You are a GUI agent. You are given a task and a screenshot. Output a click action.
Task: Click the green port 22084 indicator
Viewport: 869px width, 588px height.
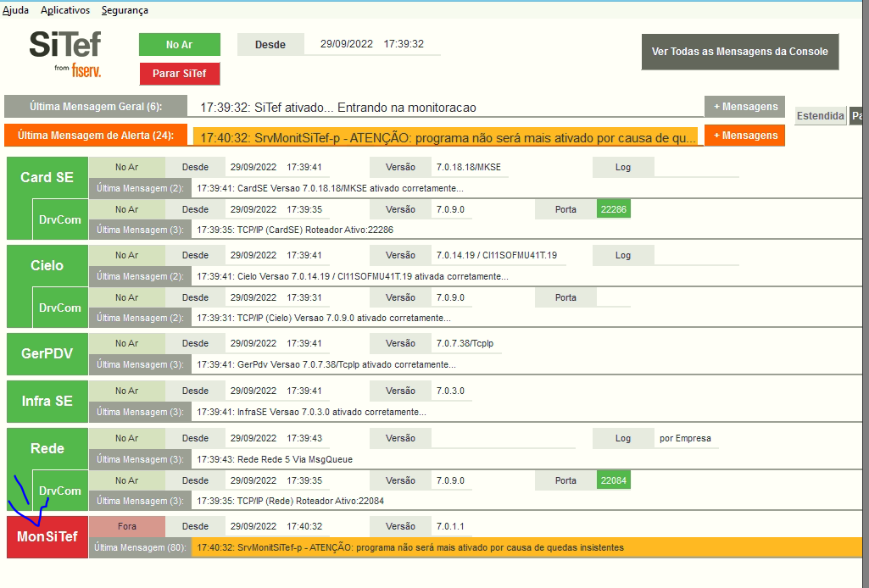pyautogui.click(x=614, y=480)
